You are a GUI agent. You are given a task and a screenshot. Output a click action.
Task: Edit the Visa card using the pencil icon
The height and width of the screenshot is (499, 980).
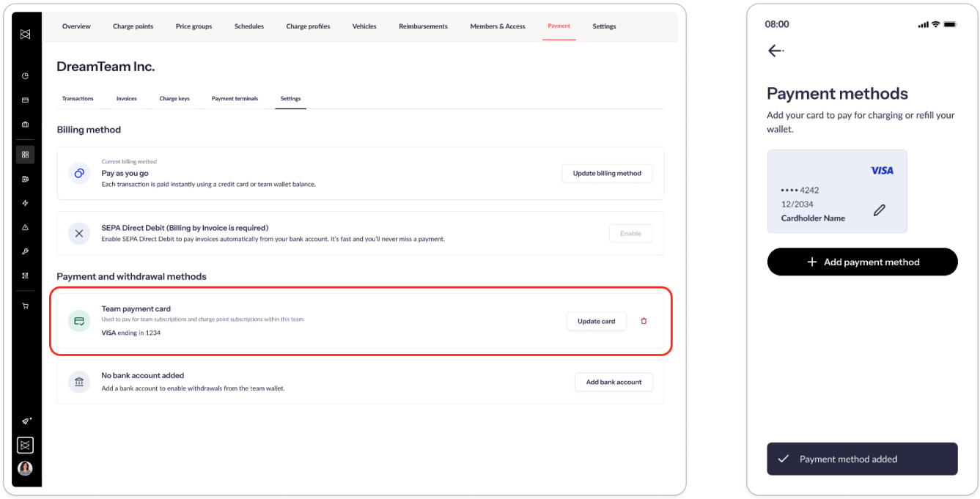point(880,210)
